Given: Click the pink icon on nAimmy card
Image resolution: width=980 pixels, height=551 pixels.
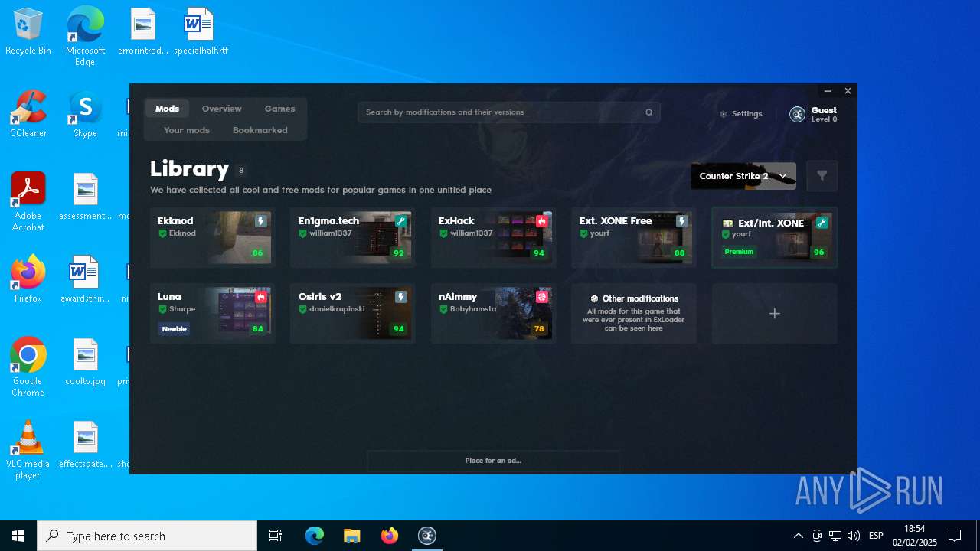Looking at the screenshot, I should click(x=542, y=297).
